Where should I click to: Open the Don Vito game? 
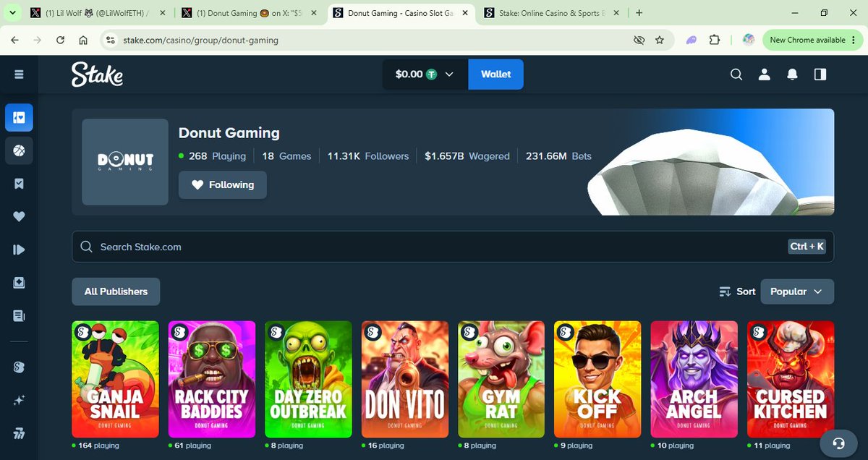point(405,380)
